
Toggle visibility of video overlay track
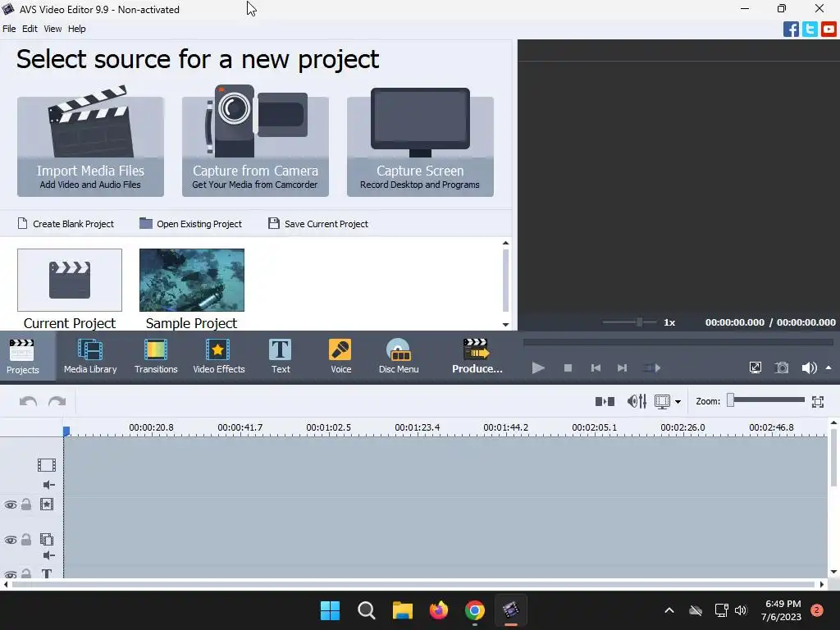pos(10,540)
